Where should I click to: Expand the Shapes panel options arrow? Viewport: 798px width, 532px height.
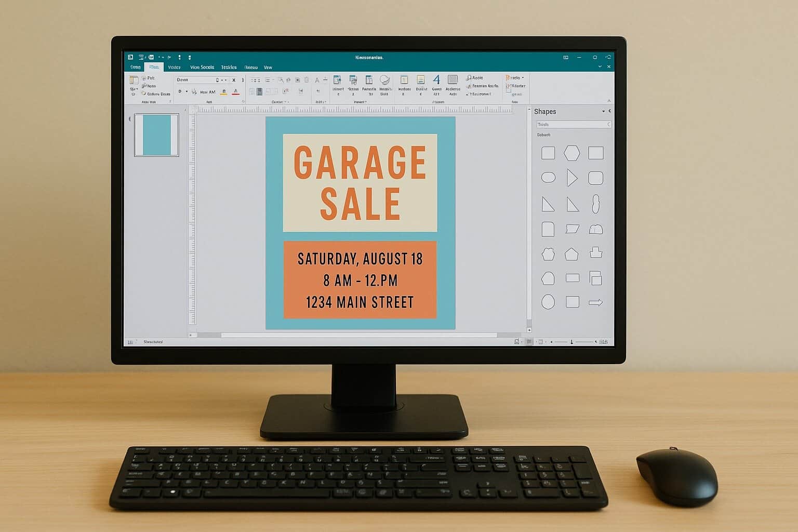[x=603, y=112]
